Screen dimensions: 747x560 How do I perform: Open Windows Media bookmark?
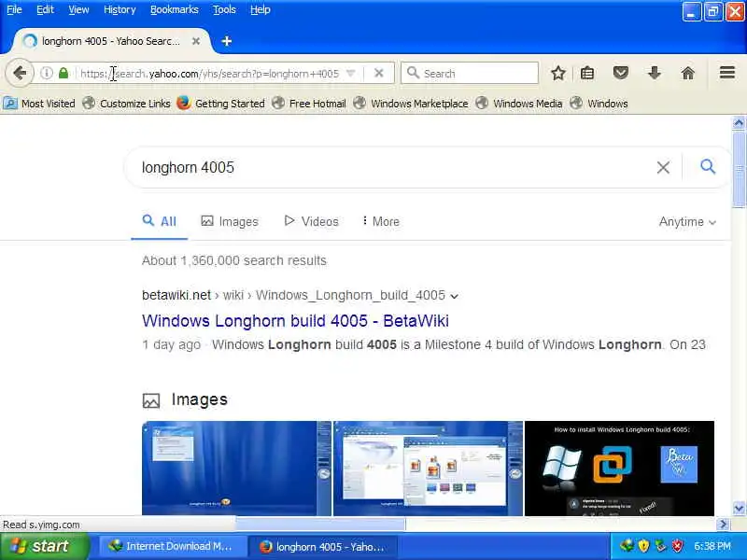click(519, 104)
